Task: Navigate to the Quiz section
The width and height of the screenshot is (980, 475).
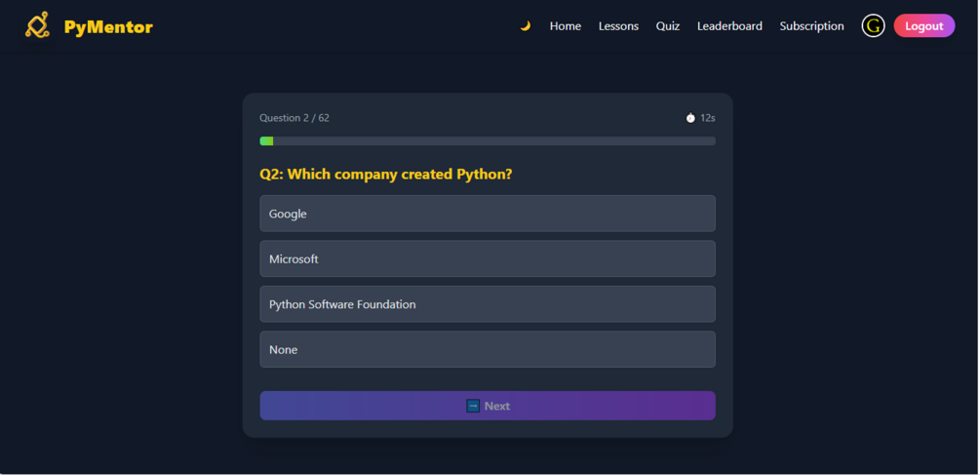Action: [x=668, y=26]
